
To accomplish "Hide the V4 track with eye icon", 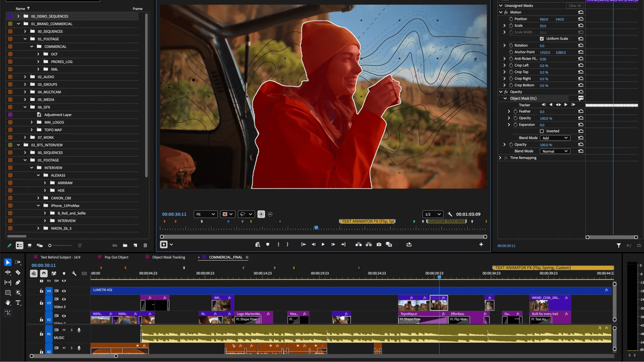I will tap(64, 291).
